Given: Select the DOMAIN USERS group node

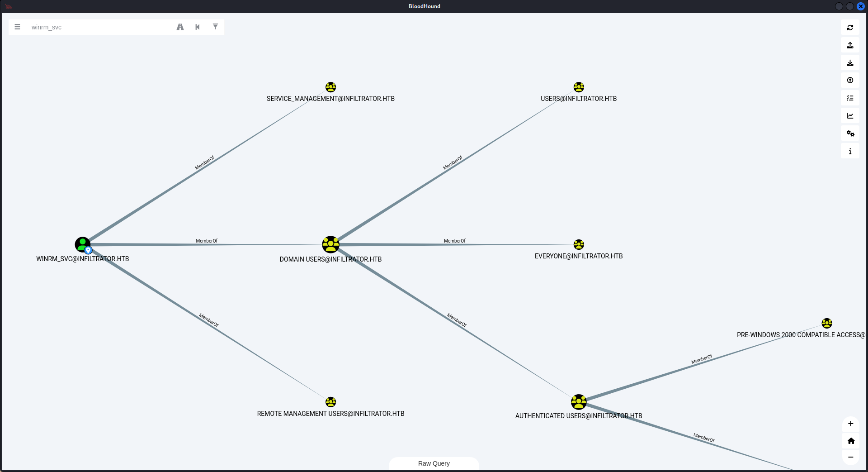Looking at the screenshot, I should coord(330,245).
